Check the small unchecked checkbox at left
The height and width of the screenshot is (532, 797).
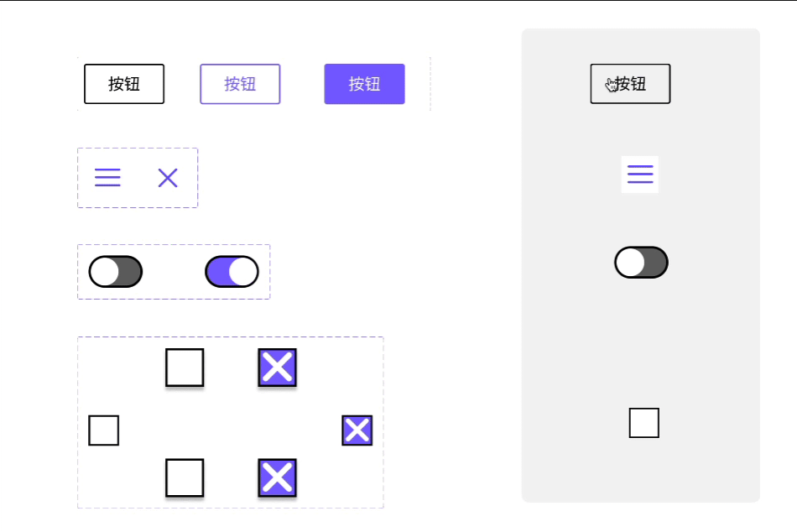104,430
